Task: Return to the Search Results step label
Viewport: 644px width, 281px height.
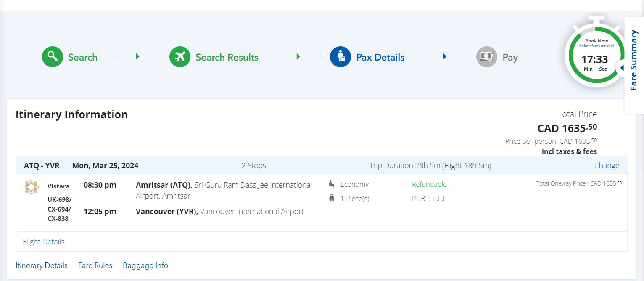Action: 227,57
